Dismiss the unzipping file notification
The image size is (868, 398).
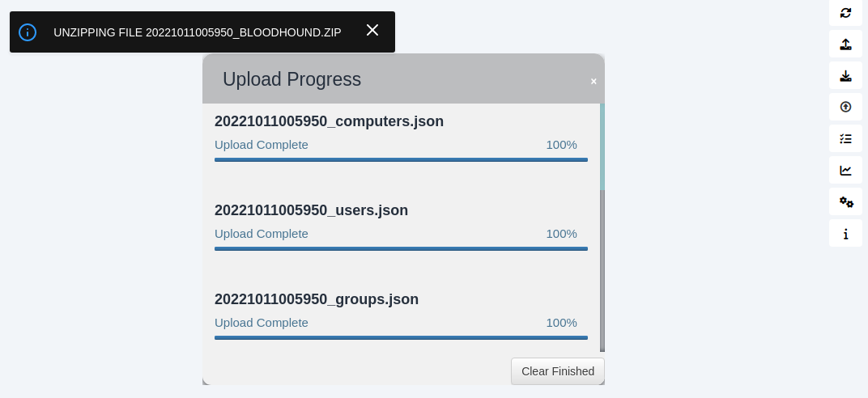coord(372,30)
